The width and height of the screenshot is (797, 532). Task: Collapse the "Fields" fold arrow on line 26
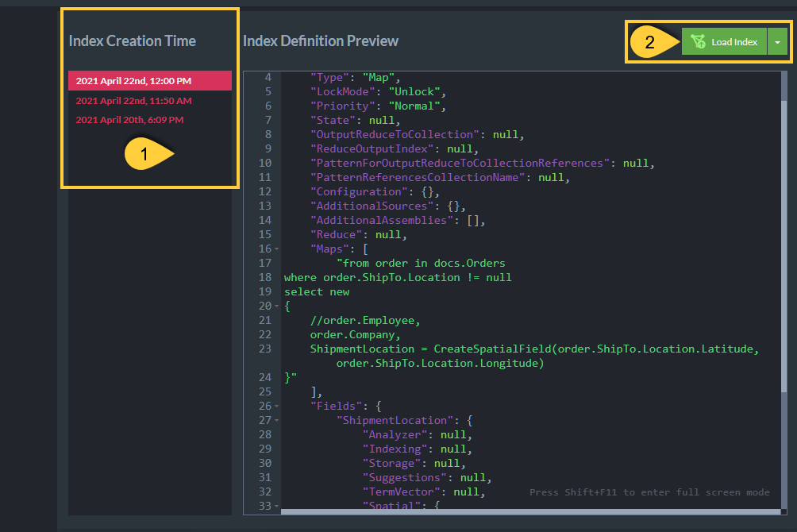[276, 407]
